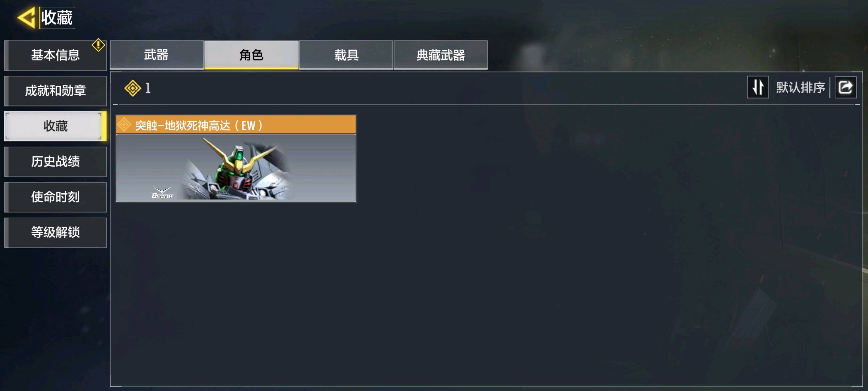Click the yellow alert badge on 基本信息
Viewport: 868px width, 391px height.
[98, 45]
